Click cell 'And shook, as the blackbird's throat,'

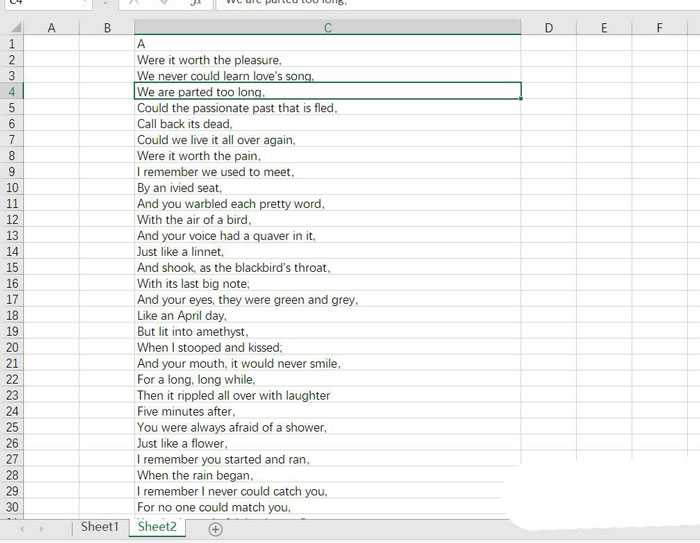pos(328,267)
